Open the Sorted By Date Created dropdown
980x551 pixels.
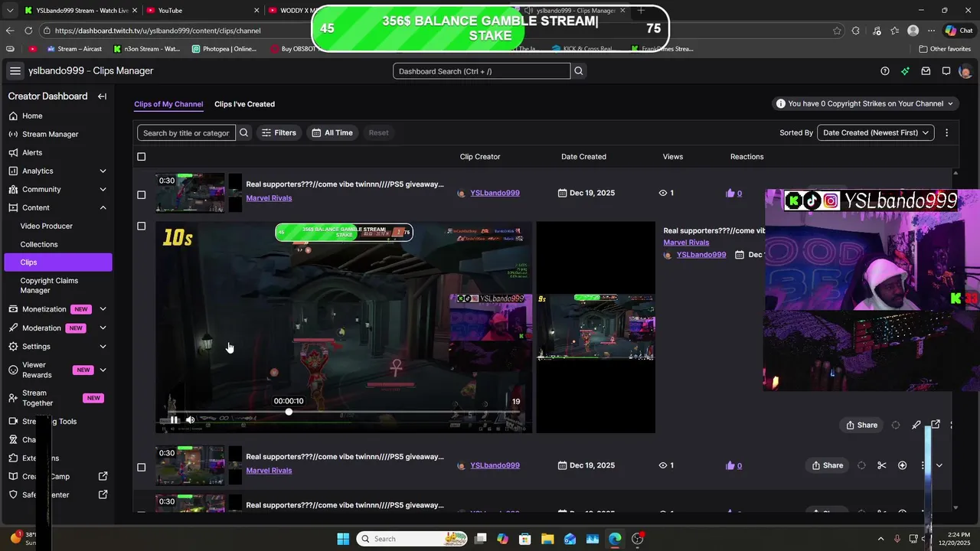[x=876, y=132]
